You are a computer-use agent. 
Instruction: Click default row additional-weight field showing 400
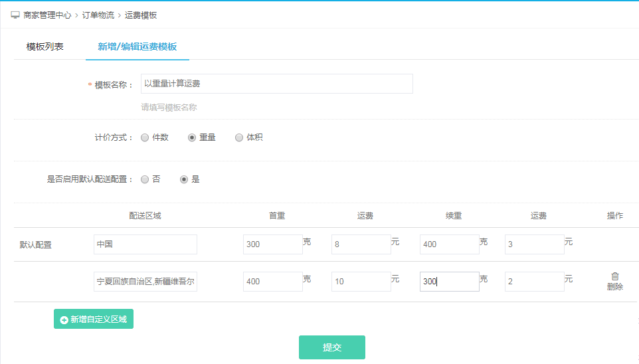pos(449,244)
